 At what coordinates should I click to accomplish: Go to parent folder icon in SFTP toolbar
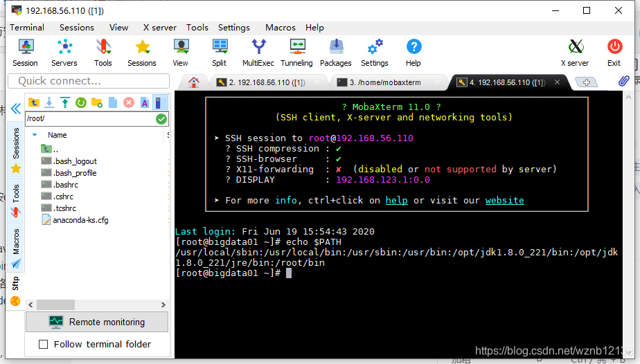click(x=33, y=102)
